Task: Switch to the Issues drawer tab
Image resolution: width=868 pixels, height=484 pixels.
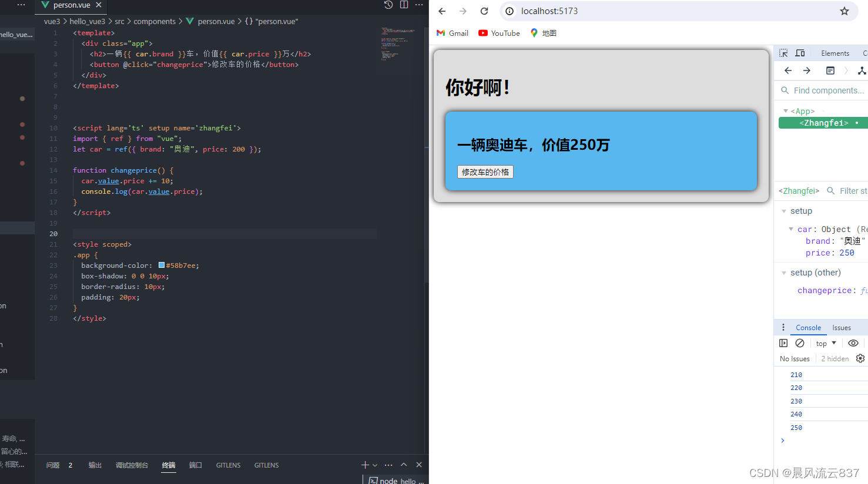Action: pos(842,328)
